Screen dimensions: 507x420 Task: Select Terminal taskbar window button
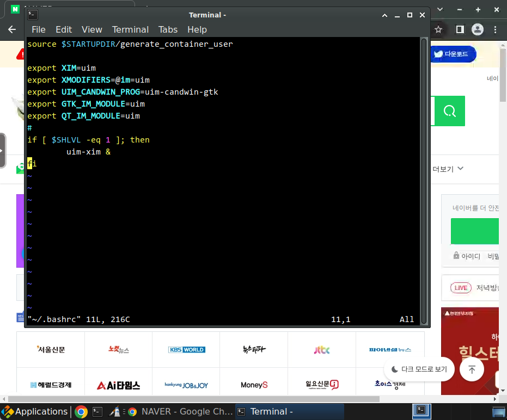289,412
